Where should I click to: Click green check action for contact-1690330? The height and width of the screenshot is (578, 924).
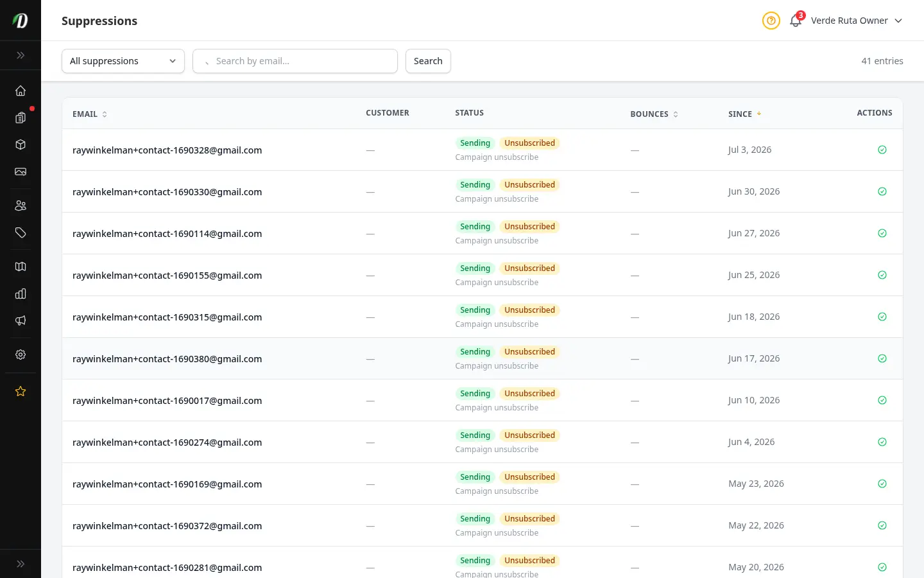[882, 191]
